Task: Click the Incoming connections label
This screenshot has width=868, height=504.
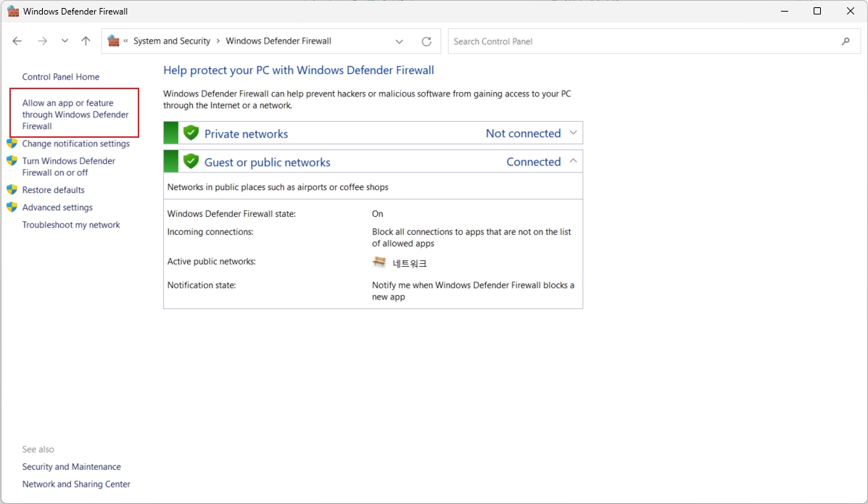Action: 210,232
